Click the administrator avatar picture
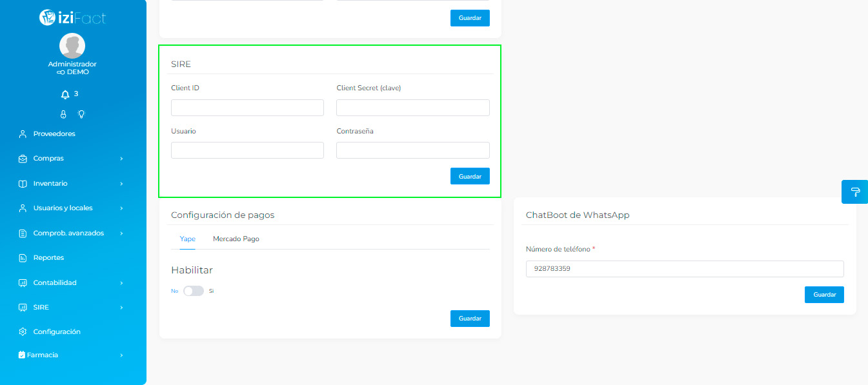 (72, 46)
